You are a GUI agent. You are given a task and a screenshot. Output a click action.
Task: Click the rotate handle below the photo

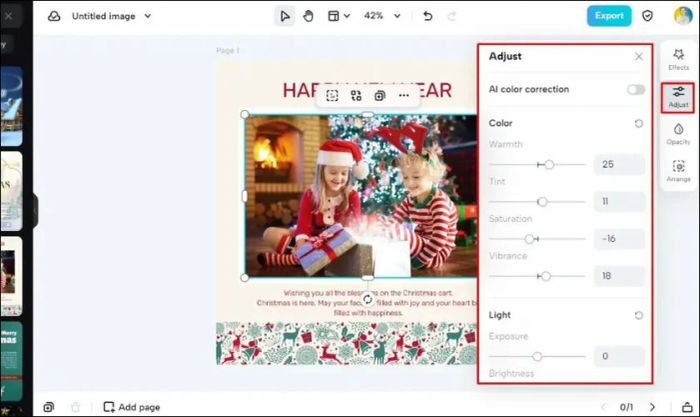(x=367, y=300)
